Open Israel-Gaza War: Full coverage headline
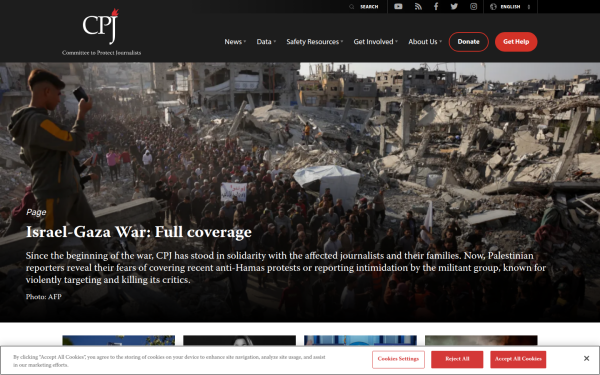This screenshot has width=600, height=375. (x=139, y=232)
